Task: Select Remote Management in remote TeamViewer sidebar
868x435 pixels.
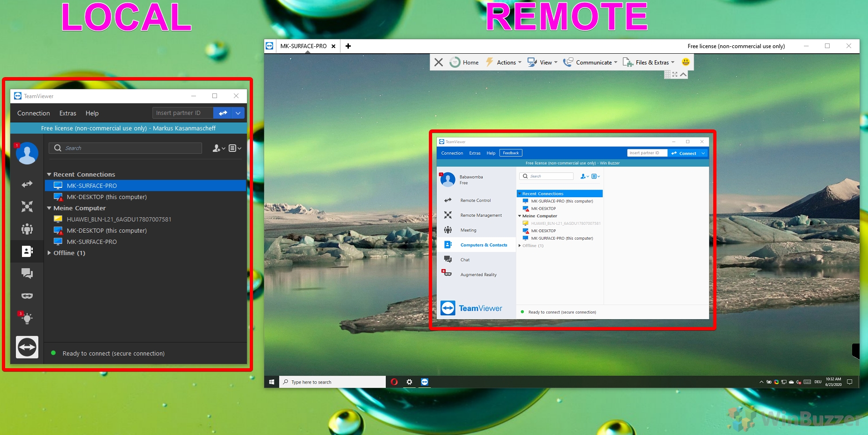Action: coord(476,215)
